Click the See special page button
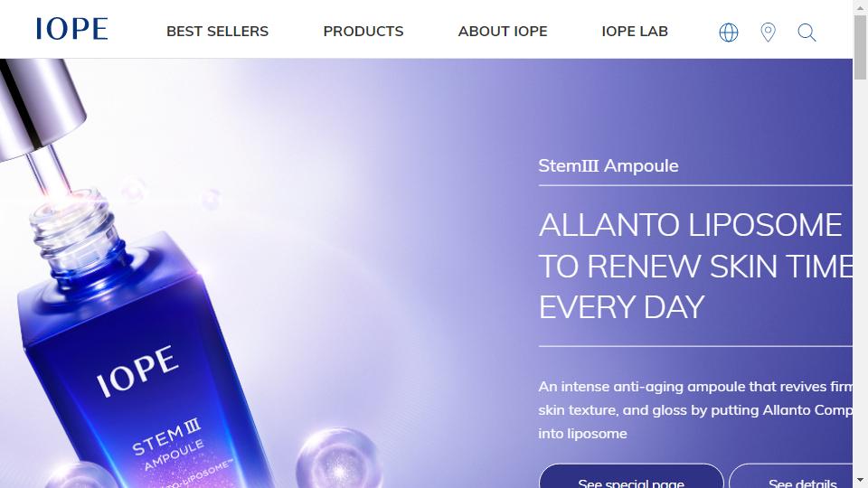Image resolution: width=868 pixels, height=488 pixels. tap(631, 476)
